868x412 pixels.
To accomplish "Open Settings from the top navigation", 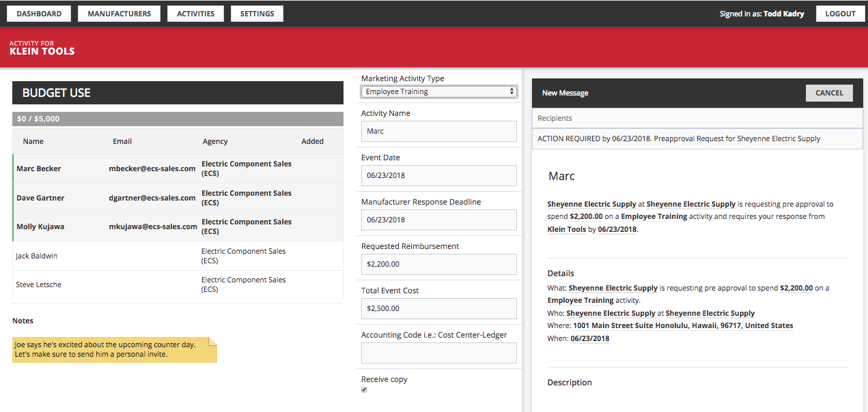I will (257, 14).
